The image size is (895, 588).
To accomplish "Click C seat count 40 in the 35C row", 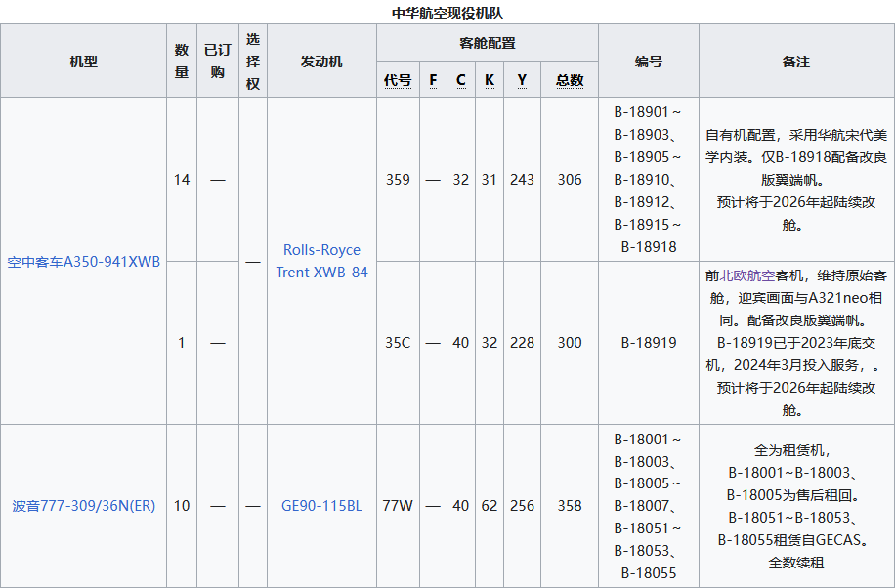I will 461,343.
